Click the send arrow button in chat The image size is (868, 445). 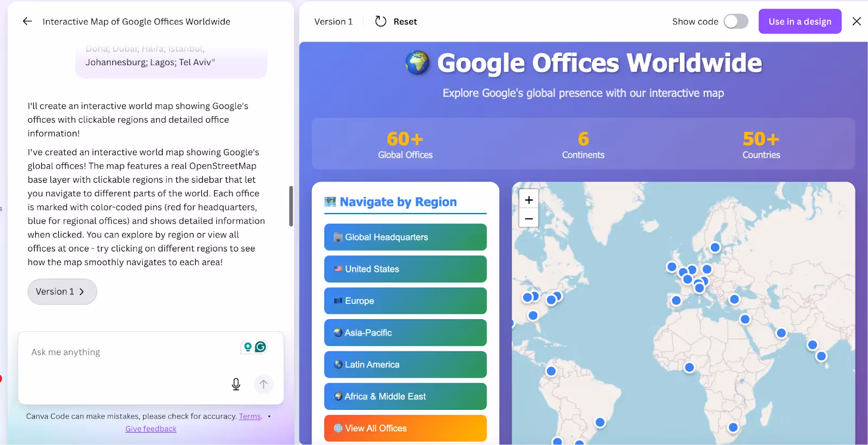coord(264,384)
